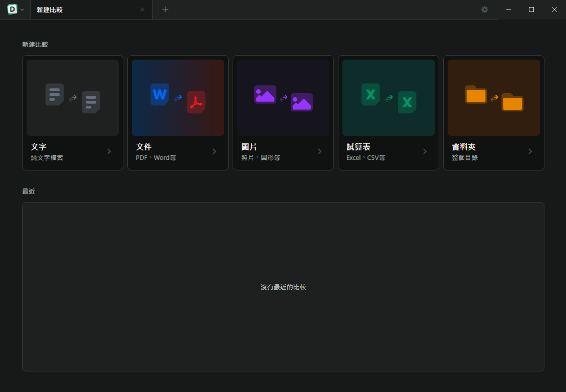
Task: Click the text file comparison icon
Action: 73,98
